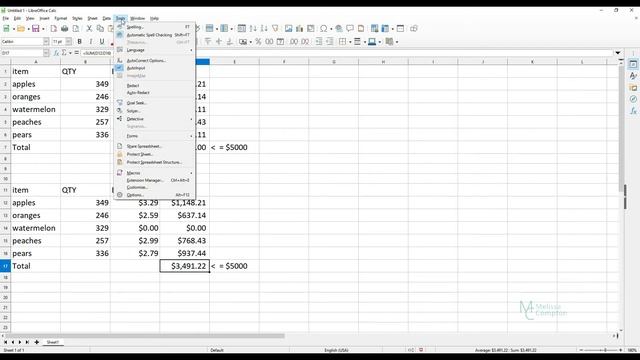Click the first sheet navigation arrow
This screenshot has height=360, width=640.
[x=5, y=342]
